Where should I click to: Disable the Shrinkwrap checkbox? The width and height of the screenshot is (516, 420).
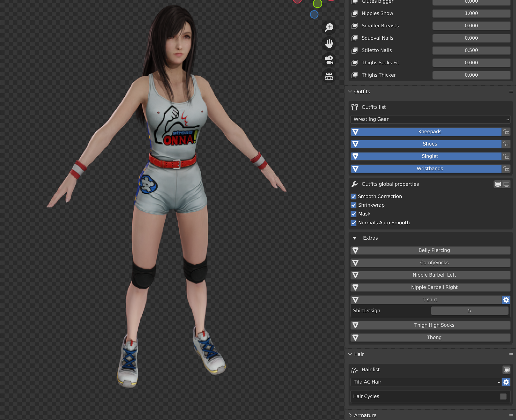(x=354, y=205)
